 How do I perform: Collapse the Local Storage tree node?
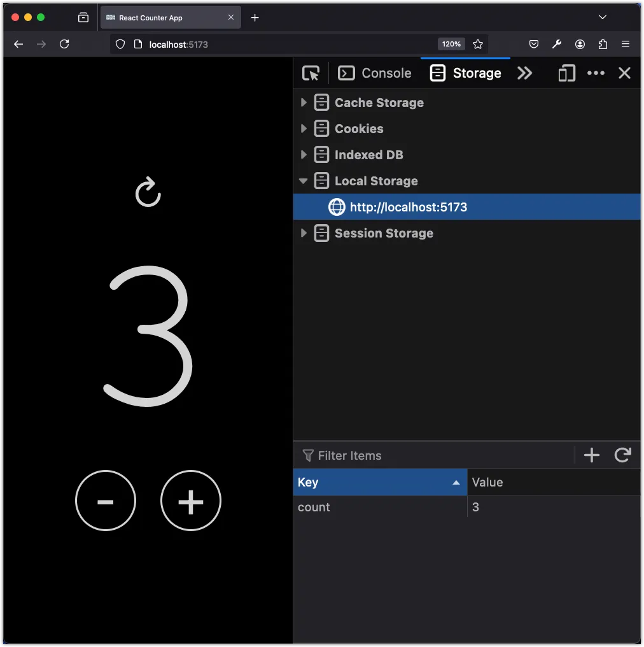tap(304, 181)
